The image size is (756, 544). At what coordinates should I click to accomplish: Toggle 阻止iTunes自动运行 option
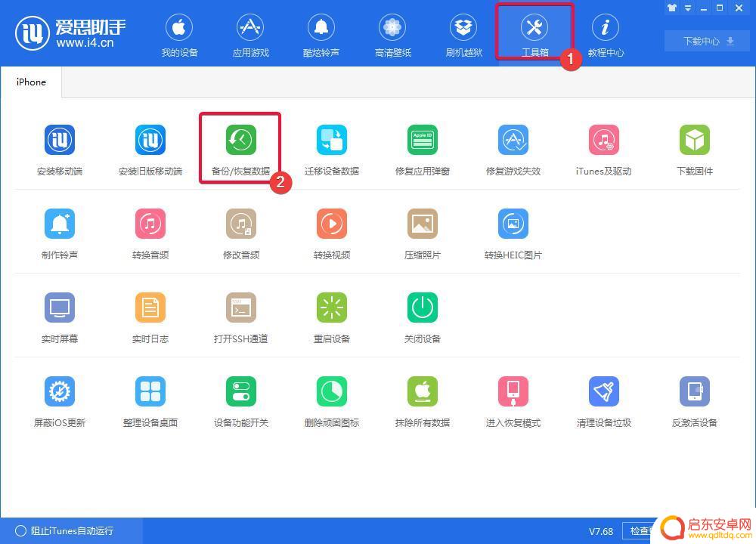[x=64, y=530]
